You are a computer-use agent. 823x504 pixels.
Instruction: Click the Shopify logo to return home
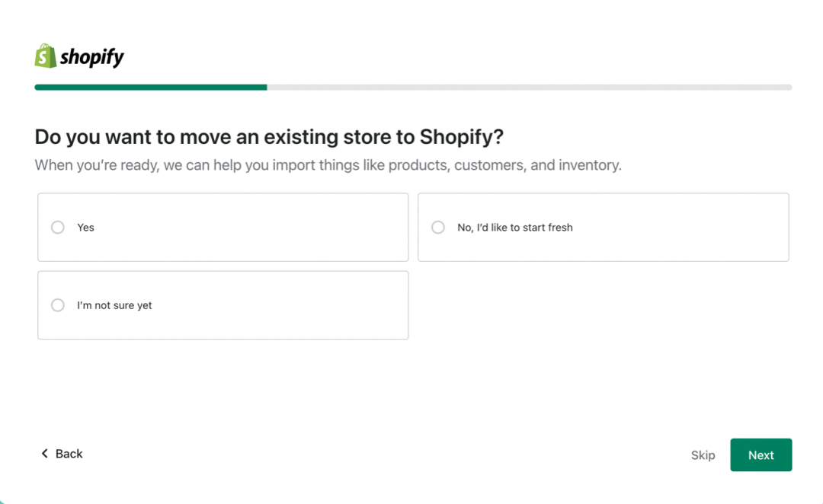[79, 56]
